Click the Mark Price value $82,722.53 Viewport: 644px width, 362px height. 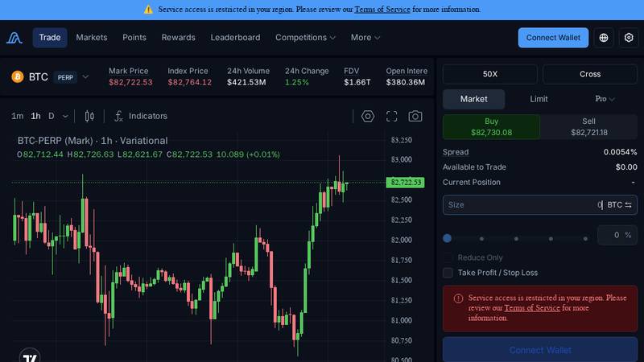[130, 82]
